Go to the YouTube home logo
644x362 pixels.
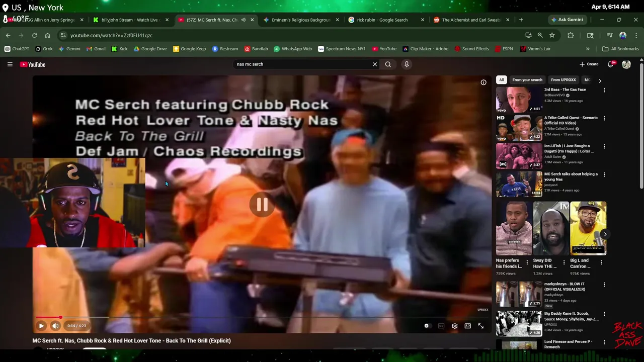tap(33, 64)
